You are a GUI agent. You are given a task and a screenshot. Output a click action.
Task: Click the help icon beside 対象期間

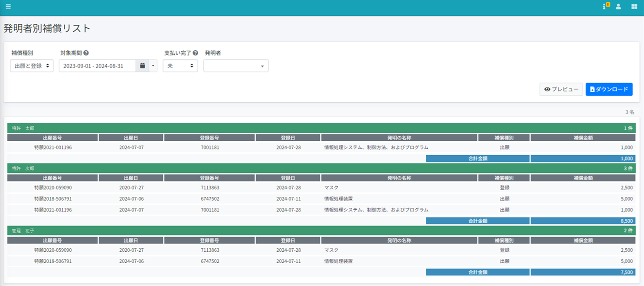click(86, 53)
